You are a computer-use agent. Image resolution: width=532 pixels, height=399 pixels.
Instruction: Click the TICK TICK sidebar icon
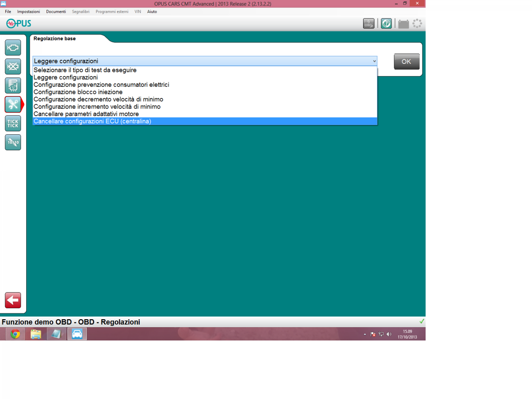click(x=13, y=123)
